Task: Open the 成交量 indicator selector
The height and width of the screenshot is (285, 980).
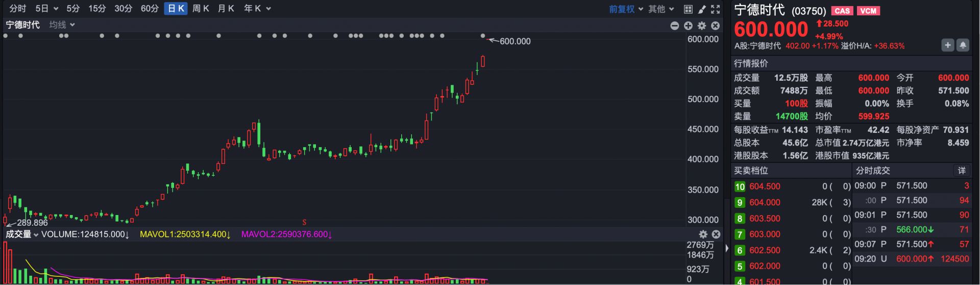Action: [x=22, y=234]
